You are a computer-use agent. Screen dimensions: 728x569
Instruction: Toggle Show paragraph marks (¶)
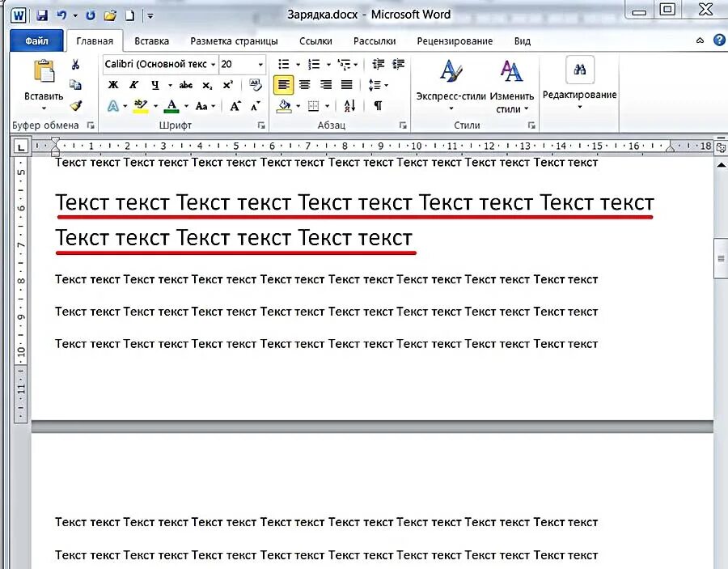pos(378,106)
